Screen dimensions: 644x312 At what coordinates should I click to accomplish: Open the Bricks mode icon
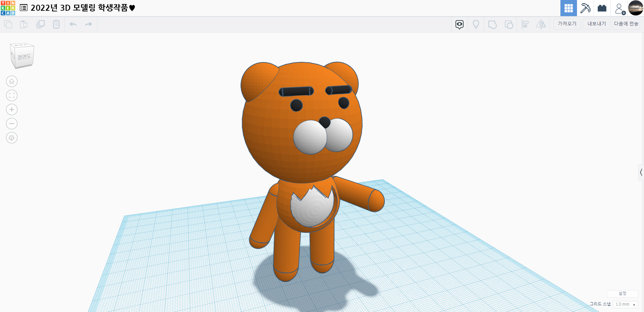602,8
